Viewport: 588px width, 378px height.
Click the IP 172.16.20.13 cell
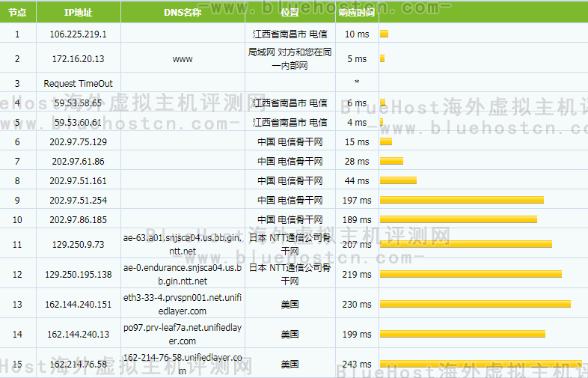(78, 59)
